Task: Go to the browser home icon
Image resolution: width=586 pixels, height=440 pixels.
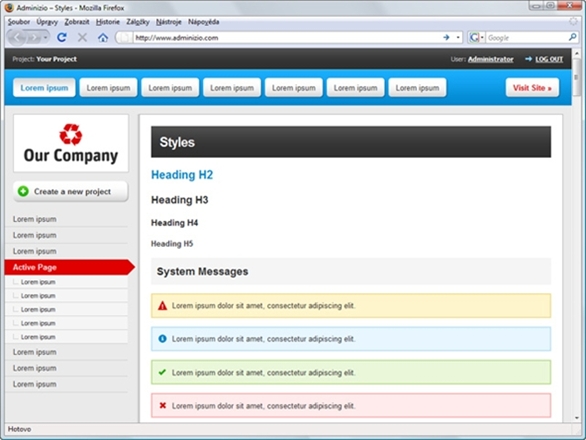Action: [x=103, y=37]
